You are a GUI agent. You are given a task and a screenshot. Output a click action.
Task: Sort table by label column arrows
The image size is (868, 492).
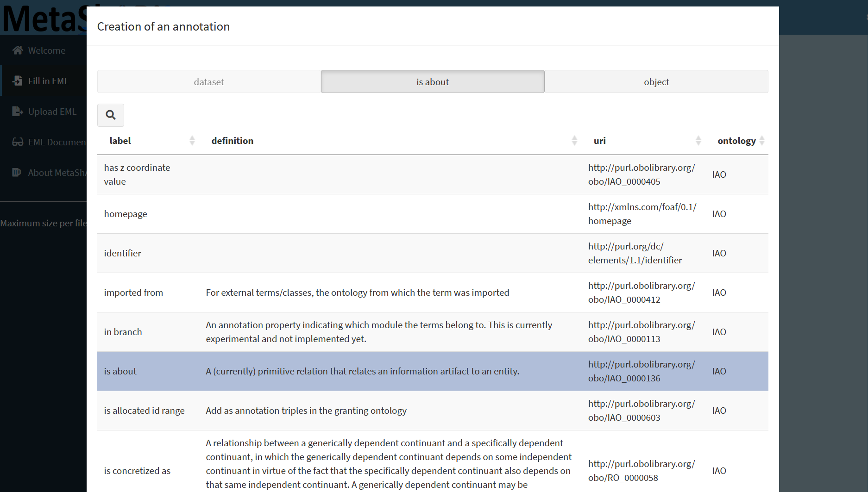(x=192, y=141)
